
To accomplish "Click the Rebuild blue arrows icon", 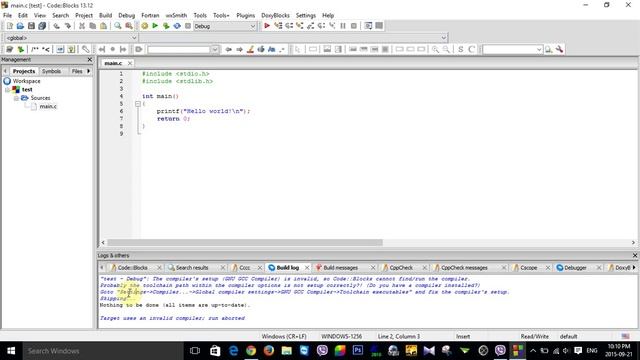I will (x=177, y=26).
